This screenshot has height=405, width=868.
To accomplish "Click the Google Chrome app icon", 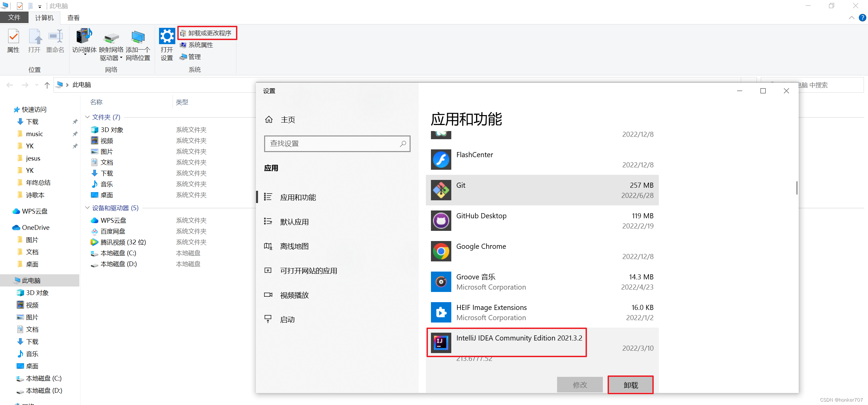I will tap(441, 251).
